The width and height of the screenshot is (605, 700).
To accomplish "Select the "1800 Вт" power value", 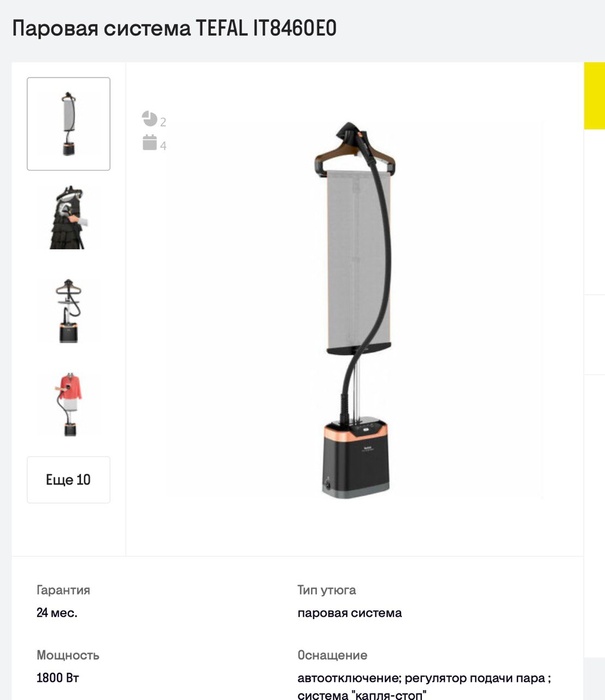I will 58,678.
